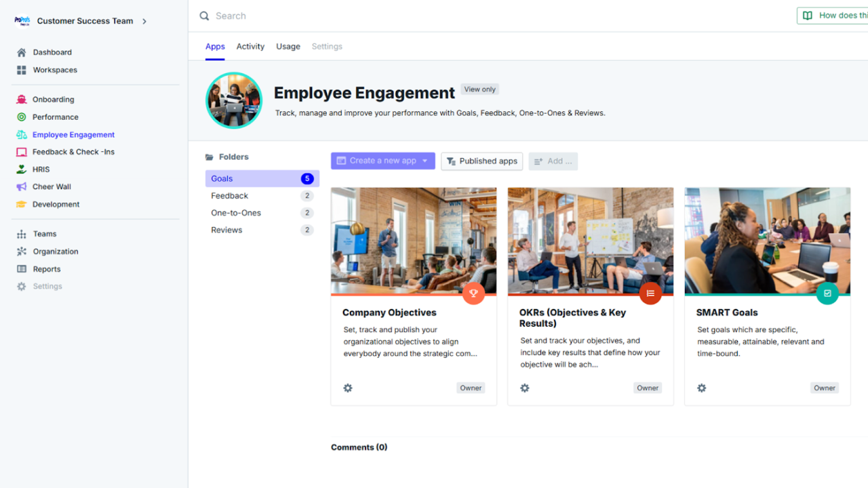Viewport: 868px width, 488px height.
Task: Expand the Customer Success Team chevron
Action: [144, 21]
